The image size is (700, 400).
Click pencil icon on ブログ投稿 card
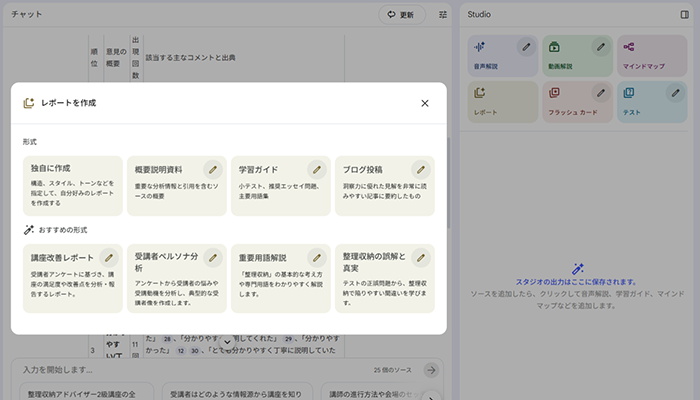point(420,169)
